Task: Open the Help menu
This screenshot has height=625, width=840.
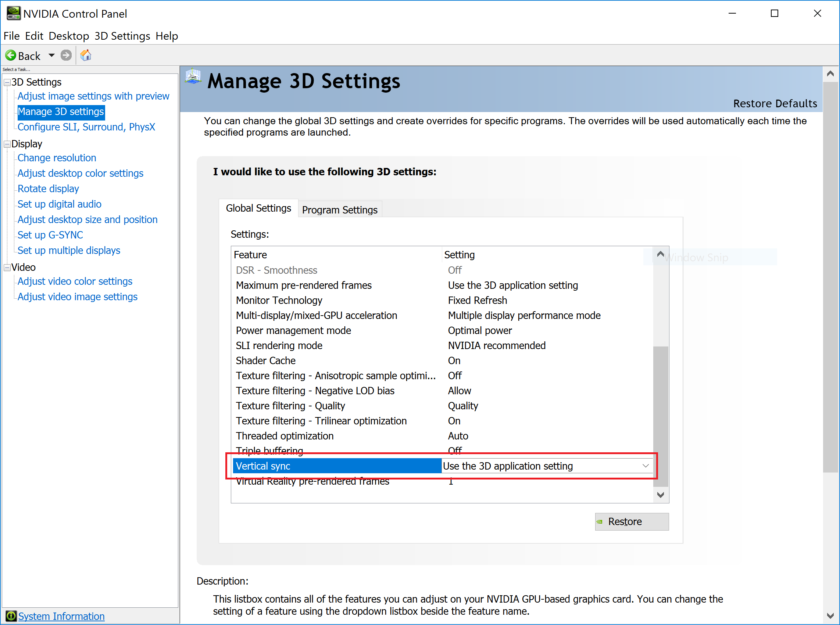Action: click(167, 36)
